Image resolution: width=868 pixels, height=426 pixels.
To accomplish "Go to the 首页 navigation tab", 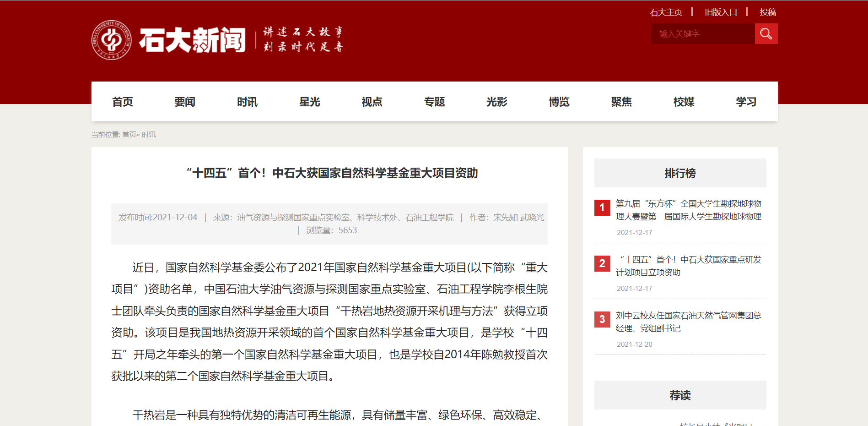I will click(x=123, y=102).
